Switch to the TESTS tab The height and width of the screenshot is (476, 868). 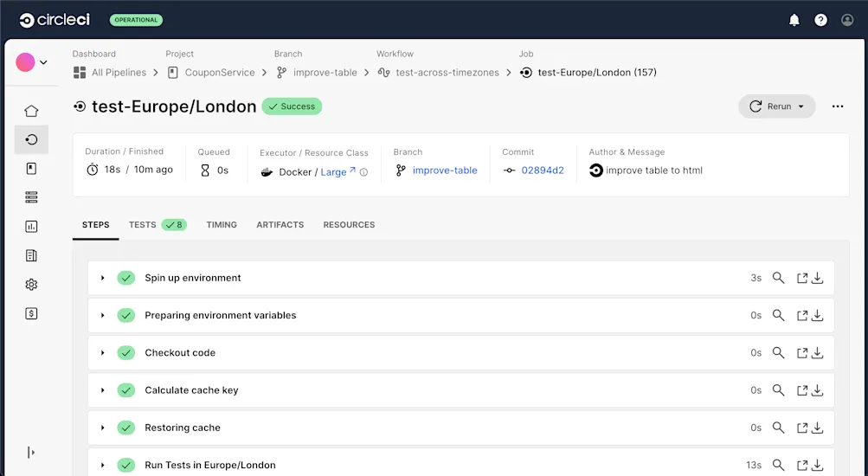pos(158,225)
